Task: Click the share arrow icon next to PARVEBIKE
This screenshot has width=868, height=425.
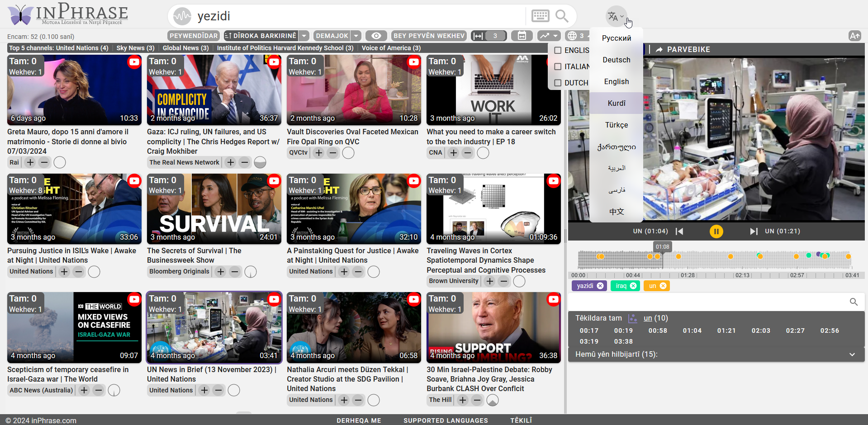Action: coord(659,49)
